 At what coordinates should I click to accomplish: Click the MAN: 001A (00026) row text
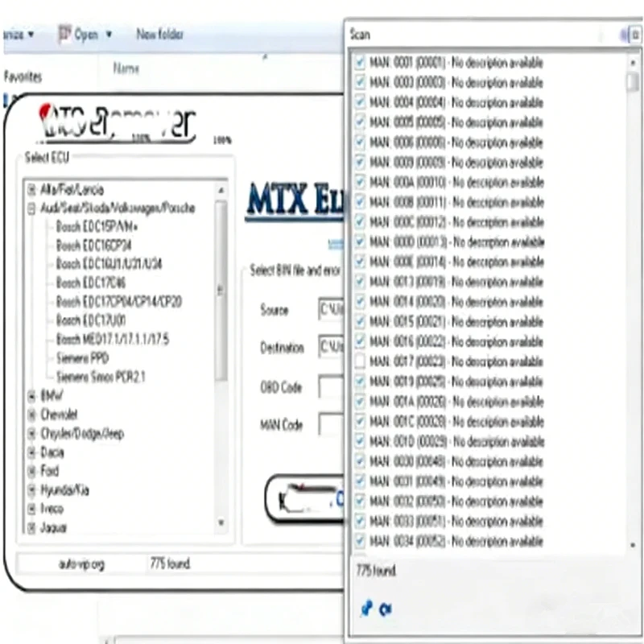[x=456, y=402]
